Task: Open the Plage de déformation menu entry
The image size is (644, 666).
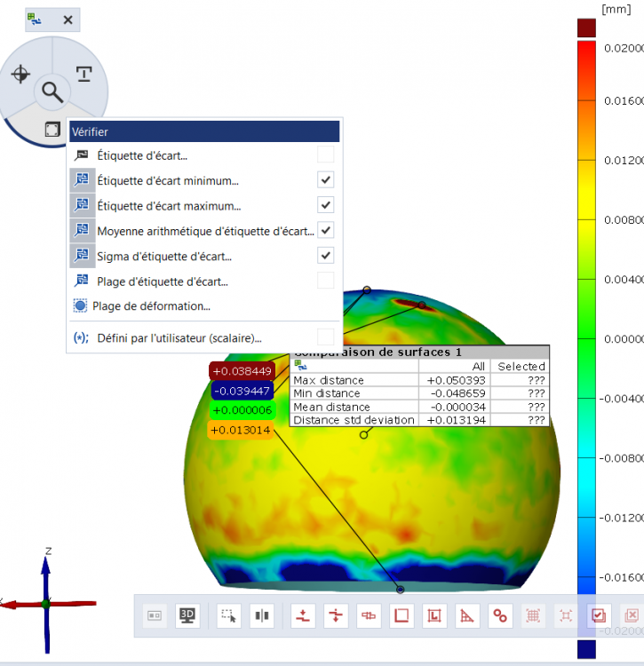Action: click(x=151, y=306)
